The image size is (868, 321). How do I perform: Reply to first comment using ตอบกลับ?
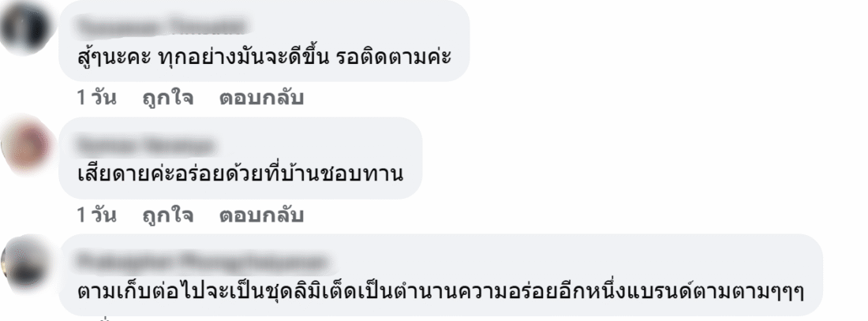[x=261, y=98]
